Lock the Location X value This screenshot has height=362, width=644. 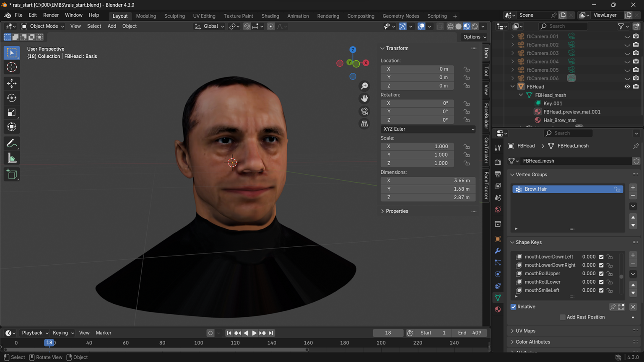467,69
